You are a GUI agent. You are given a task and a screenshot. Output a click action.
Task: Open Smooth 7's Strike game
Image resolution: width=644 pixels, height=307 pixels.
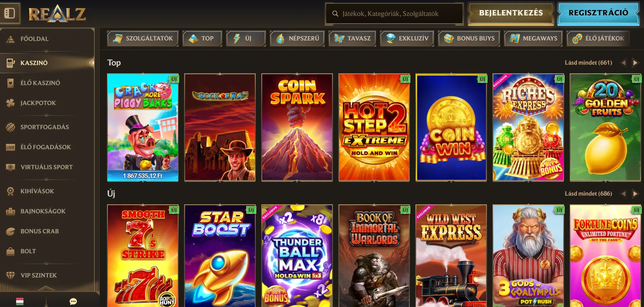143,256
